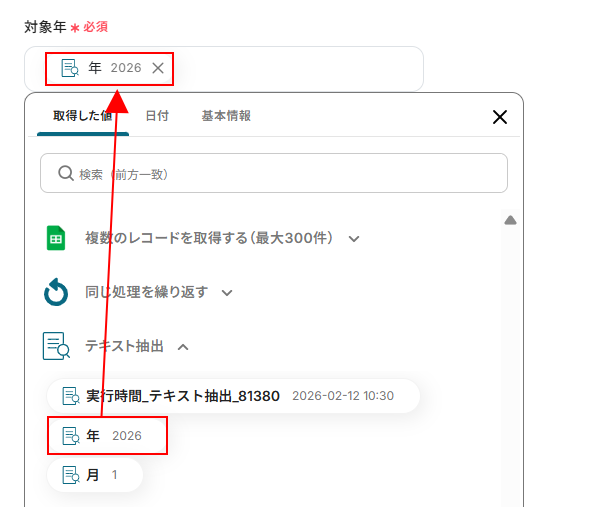Select the テキスト抽出 section label

[124, 346]
